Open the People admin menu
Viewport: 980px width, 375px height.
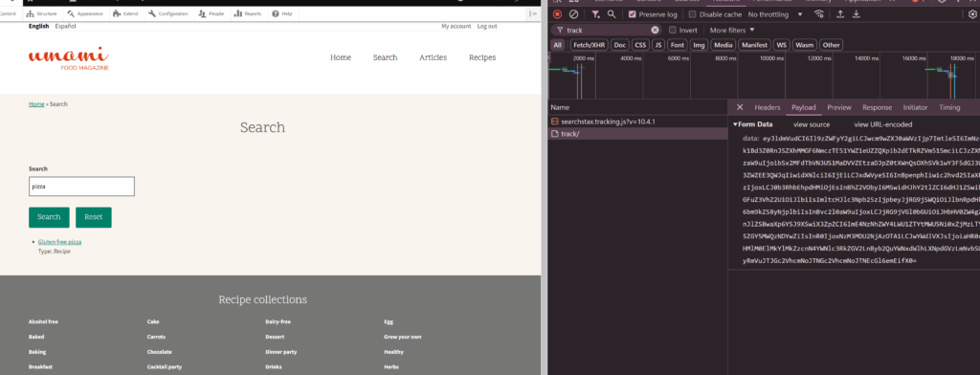[211, 13]
